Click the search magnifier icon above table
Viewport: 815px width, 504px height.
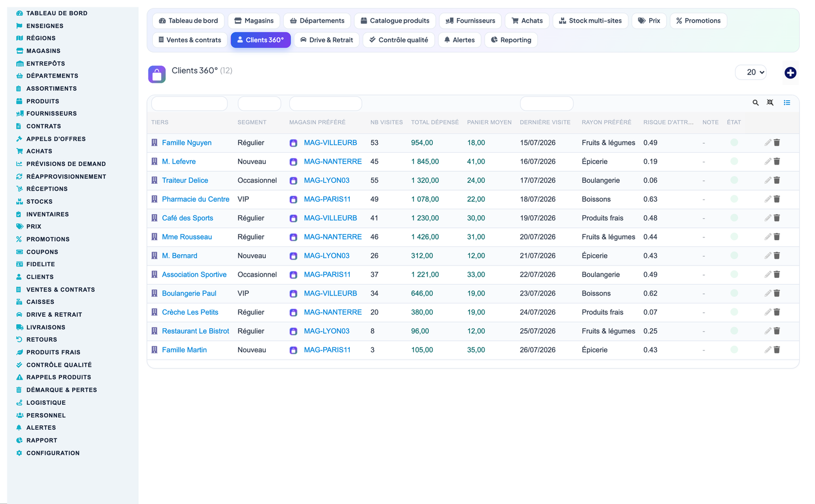pos(755,103)
